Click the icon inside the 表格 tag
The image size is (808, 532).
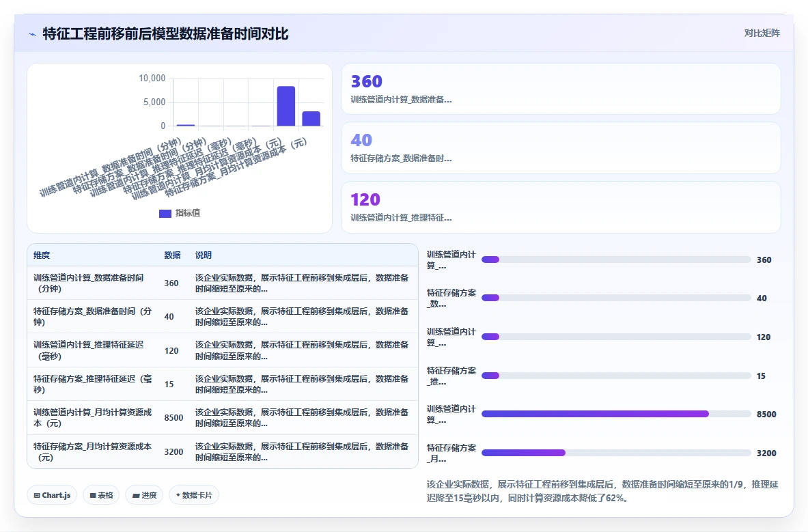point(93,495)
